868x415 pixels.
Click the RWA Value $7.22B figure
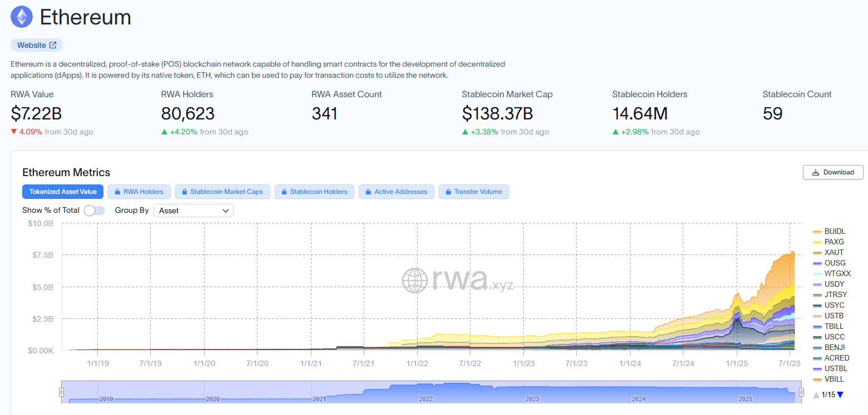[36, 113]
